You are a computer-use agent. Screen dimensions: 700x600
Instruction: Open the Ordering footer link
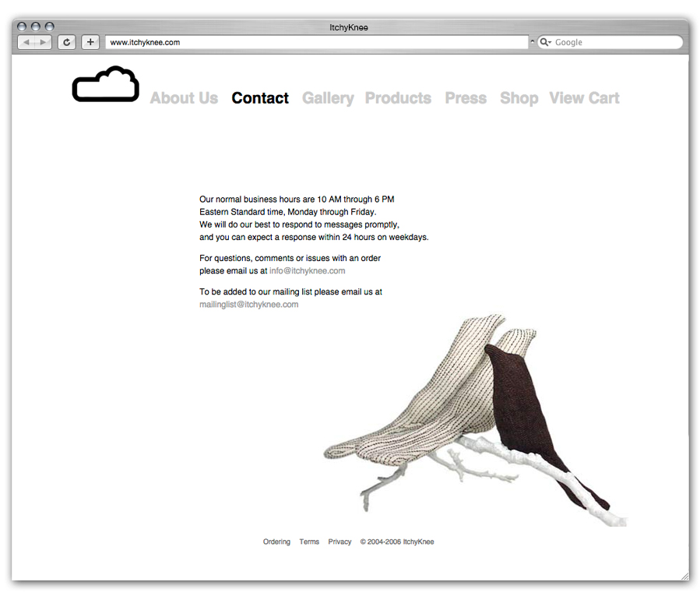(x=276, y=542)
